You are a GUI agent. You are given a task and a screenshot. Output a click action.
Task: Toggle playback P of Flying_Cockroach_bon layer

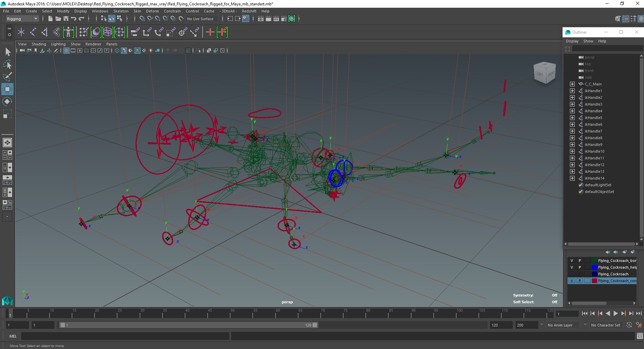point(579,261)
